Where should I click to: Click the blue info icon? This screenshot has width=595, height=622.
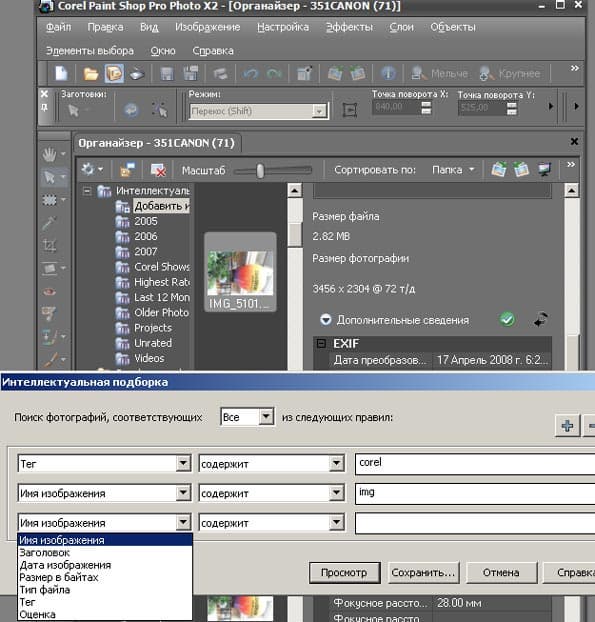tap(388, 73)
